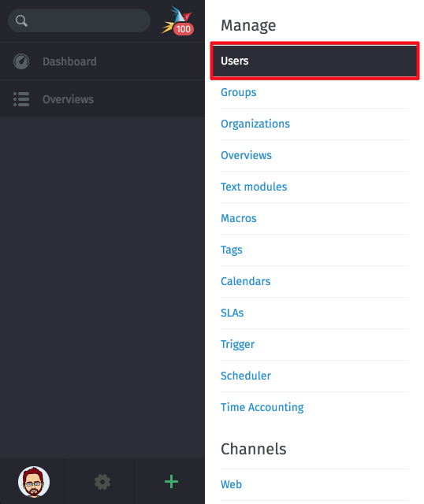Screen dimensions: 424x504
Task: Open the Zammad logo notifications
Action: click(177, 20)
